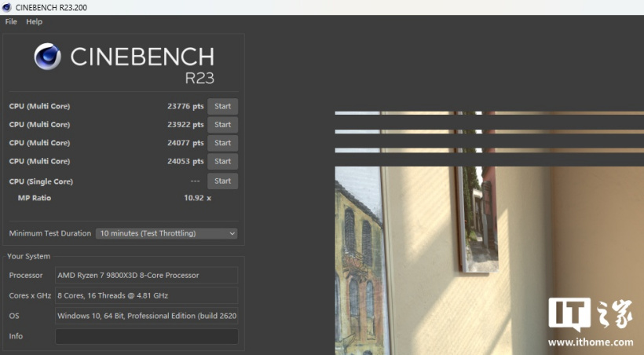Image resolution: width=644 pixels, height=355 pixels.
Task: Open the File menu
Action: click(x=11, y=22)
